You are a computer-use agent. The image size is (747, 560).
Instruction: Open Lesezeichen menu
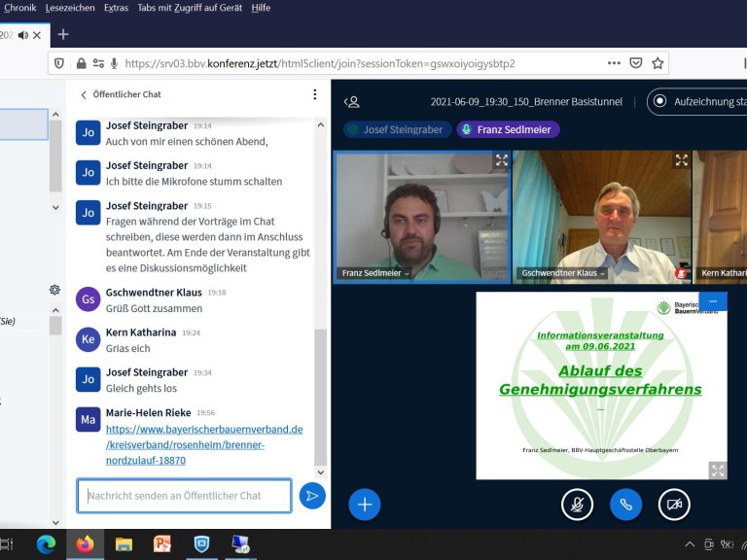pyautogui.click(x=70, y=8)
